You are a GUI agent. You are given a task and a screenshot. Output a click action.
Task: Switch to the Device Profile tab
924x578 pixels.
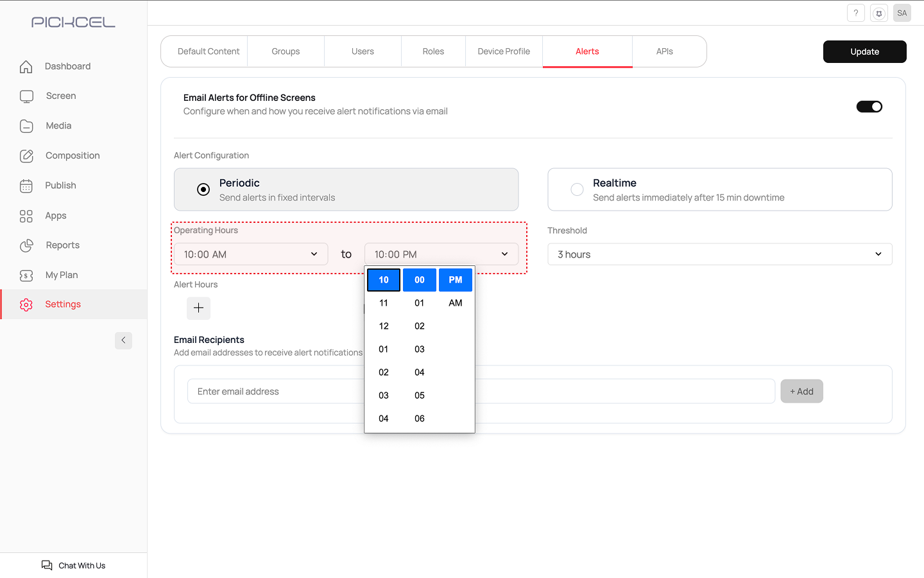504,51
